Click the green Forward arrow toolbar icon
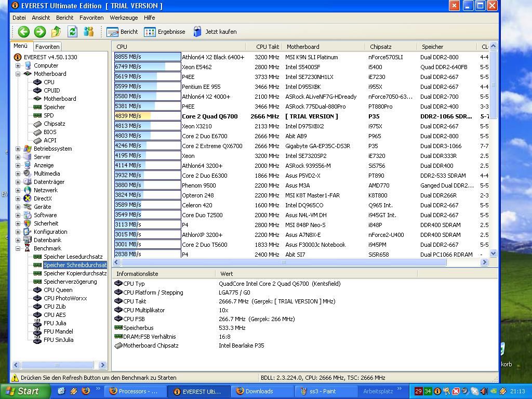The height and width of the screenshot is (399, 532). (39, 32)
